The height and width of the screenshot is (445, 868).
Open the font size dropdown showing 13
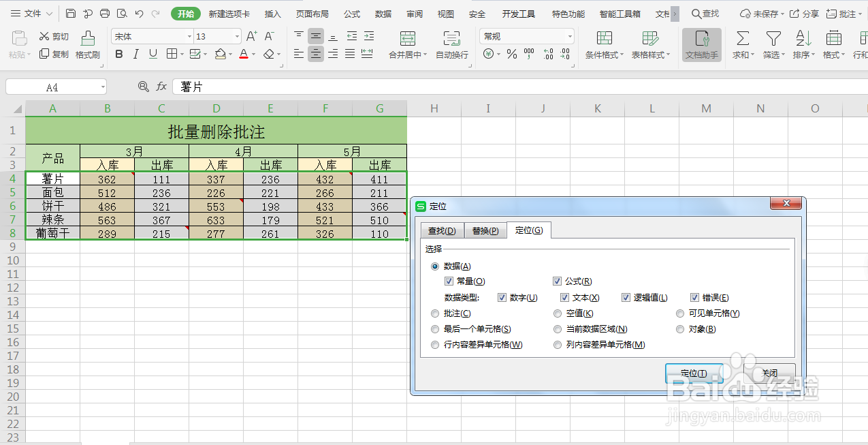pyautogui.click(x=237, y=37)
